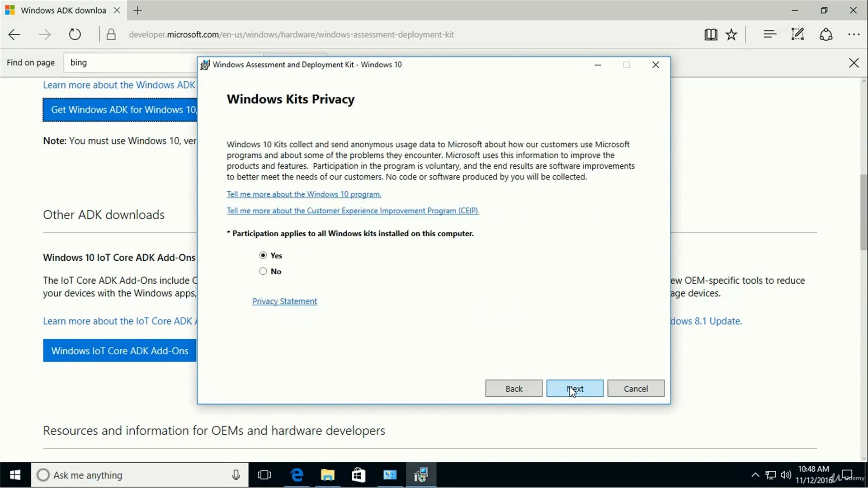The image size is (868, 488).
Task: Restore down the Edge window
Action: point(824,10)
